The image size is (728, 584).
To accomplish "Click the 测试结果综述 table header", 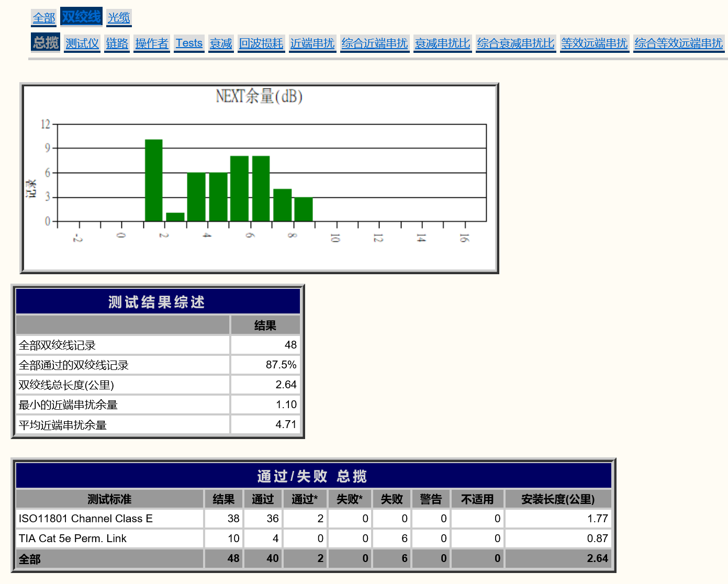I will pyautogui.click(x=157, y=302).
